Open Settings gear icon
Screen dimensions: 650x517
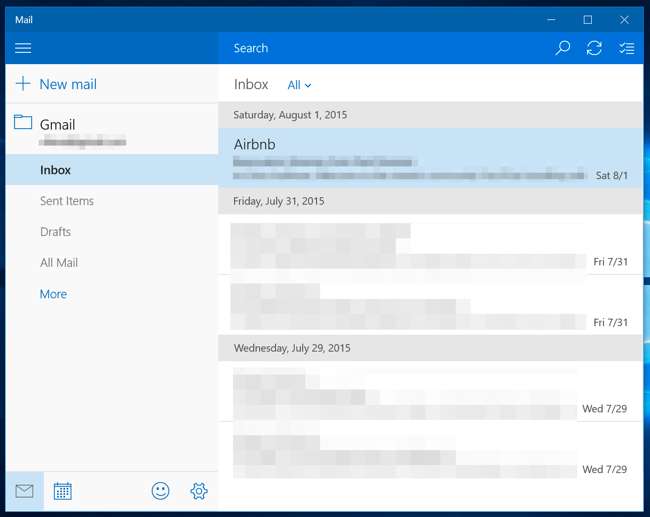198,491
